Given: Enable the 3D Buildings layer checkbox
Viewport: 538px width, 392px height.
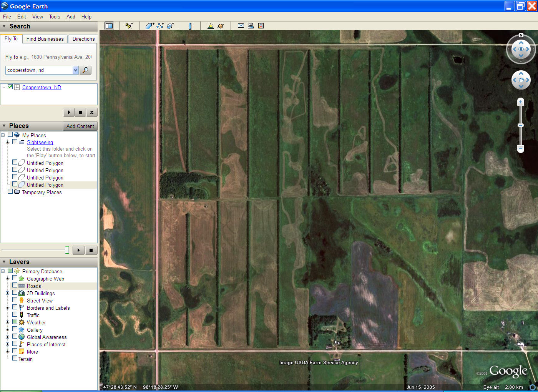Looking at the screenshot, I should (15, 293).
